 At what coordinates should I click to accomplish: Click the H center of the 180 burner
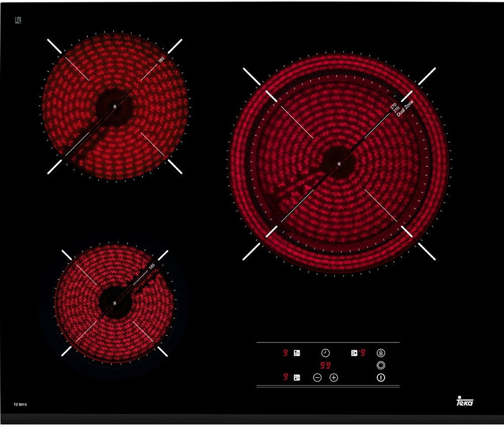pyautogui.click(x=115, y=107)
